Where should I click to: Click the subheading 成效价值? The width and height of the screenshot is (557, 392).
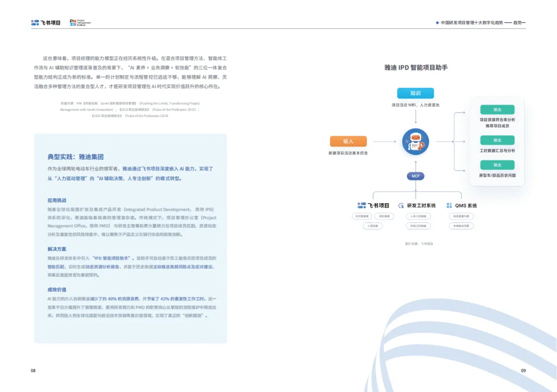pos(57,290)
